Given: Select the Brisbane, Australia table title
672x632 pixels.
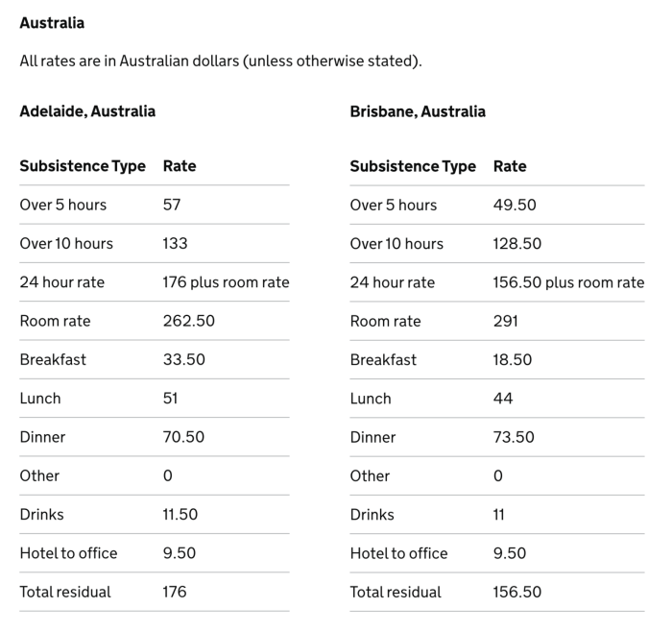Looking at the screenshot, I should tap(418, 111).
